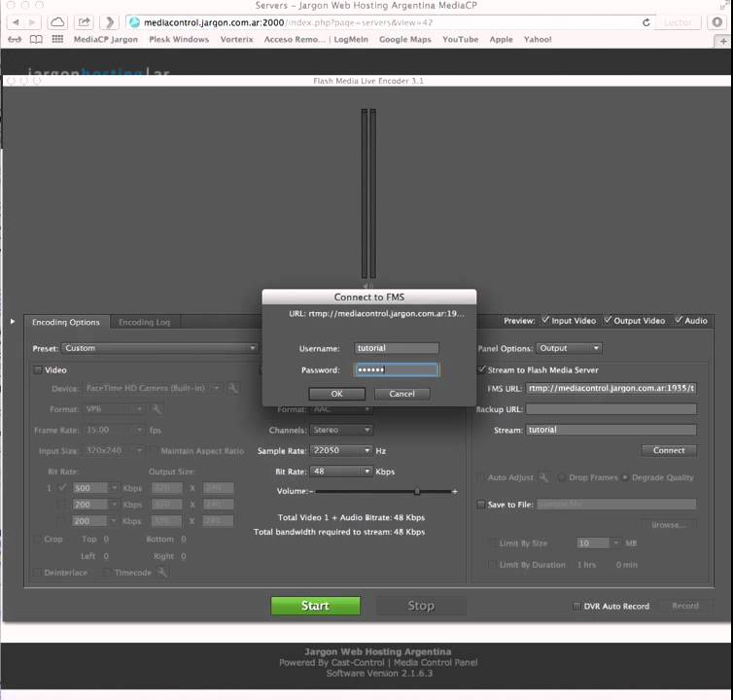This screenshot has width=733, height=700.
Task: Uncheck Stream to Flash Media Server
Action: (481, 369)
